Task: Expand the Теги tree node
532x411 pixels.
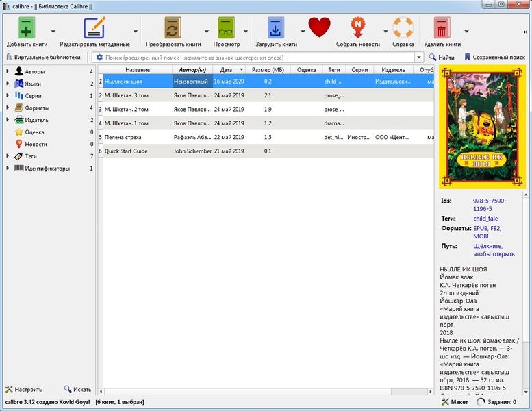Action: click(8, 156)
